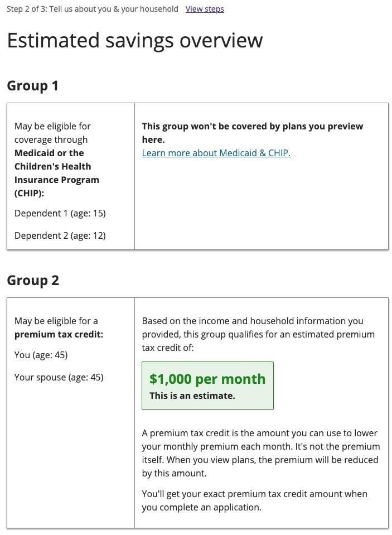Select the Group 2 heading
The height and width of the screenshot is (535, 392).
[33, 281]
